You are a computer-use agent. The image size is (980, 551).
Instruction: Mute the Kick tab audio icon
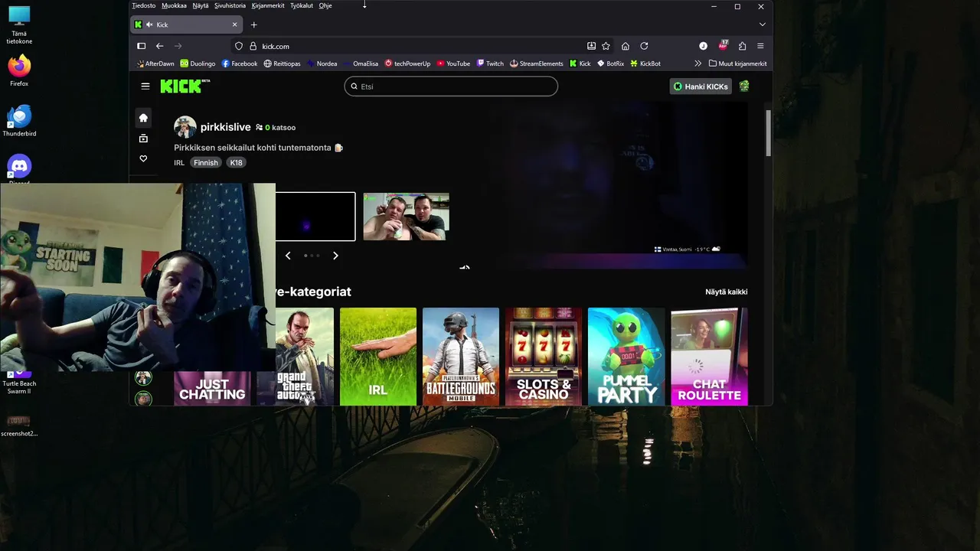pos(149,24)
